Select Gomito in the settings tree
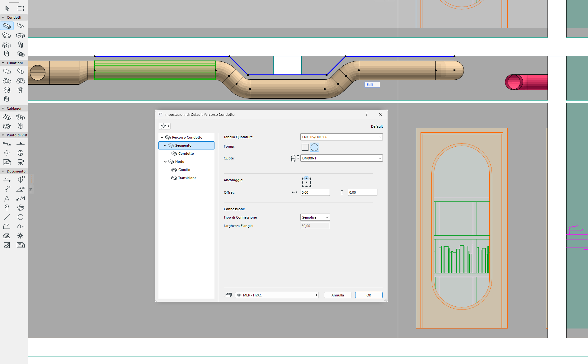This screenshot has width=588, height=364. (x=184, y=170)
